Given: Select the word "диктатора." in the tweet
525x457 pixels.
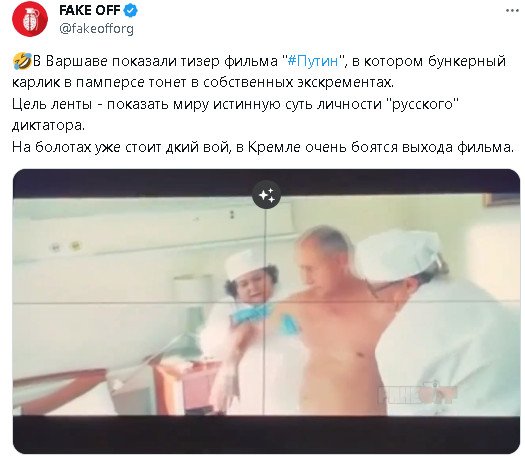Looking at the screenshot, I should (49, 126).
